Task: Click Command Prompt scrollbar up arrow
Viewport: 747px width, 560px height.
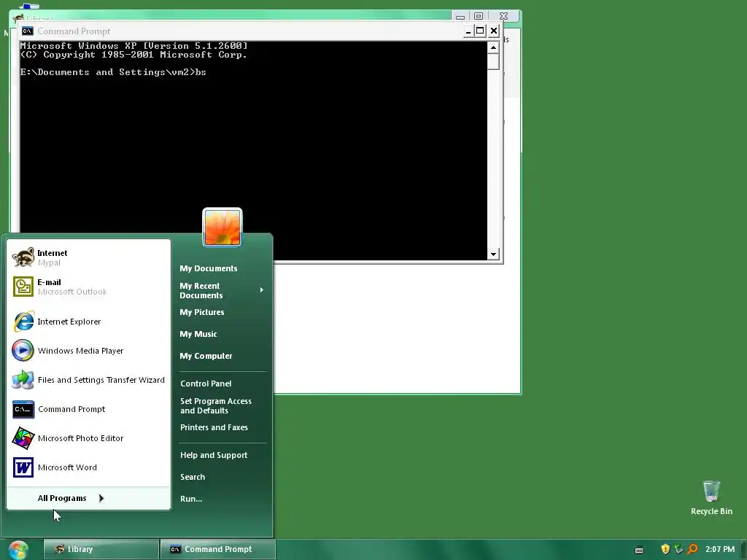Action: 493,47
